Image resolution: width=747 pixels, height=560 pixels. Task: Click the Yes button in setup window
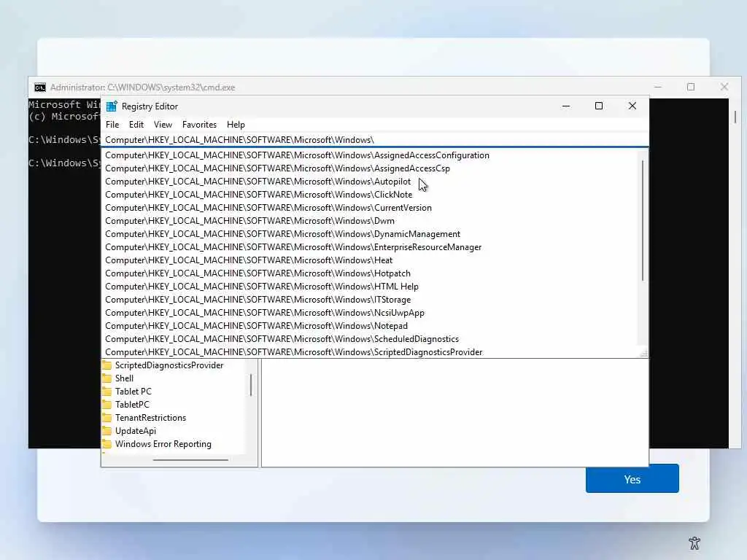[x=632, y=479]
